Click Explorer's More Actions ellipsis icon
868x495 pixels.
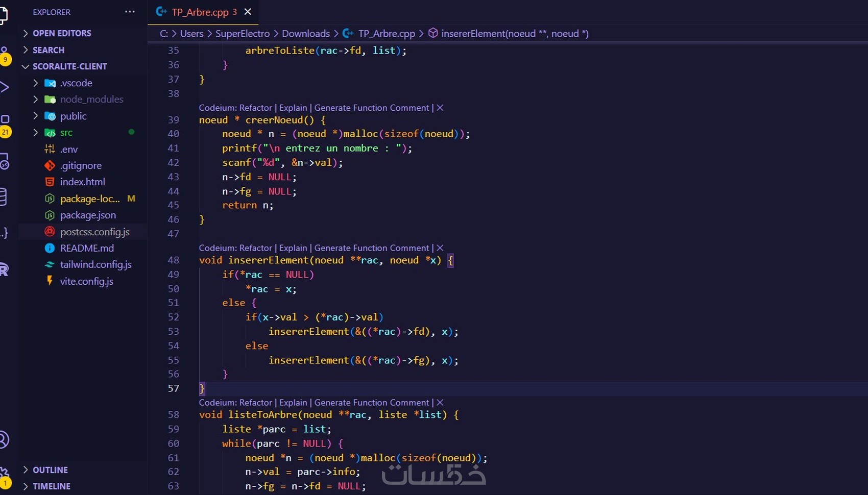pos(129,12)
